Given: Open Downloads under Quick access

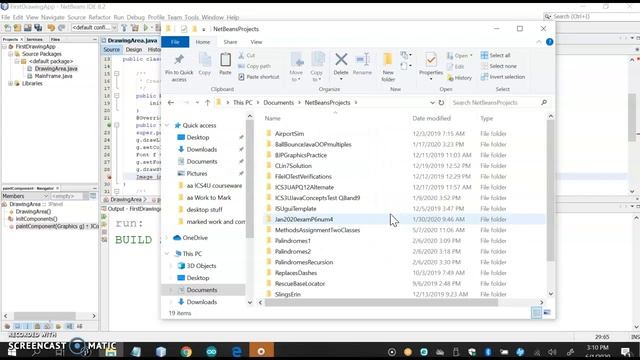Looking at the screenshot, I should point(202,149).
